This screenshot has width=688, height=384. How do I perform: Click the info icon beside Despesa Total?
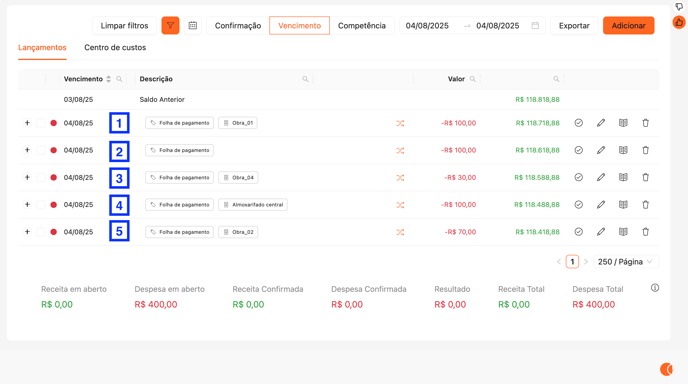click(655, 288)
